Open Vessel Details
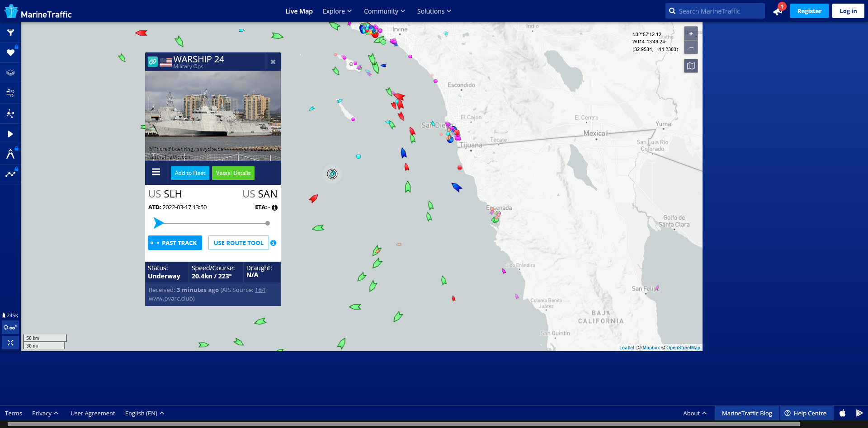This screenshot has height=428, width=868. tap(233, 173)
